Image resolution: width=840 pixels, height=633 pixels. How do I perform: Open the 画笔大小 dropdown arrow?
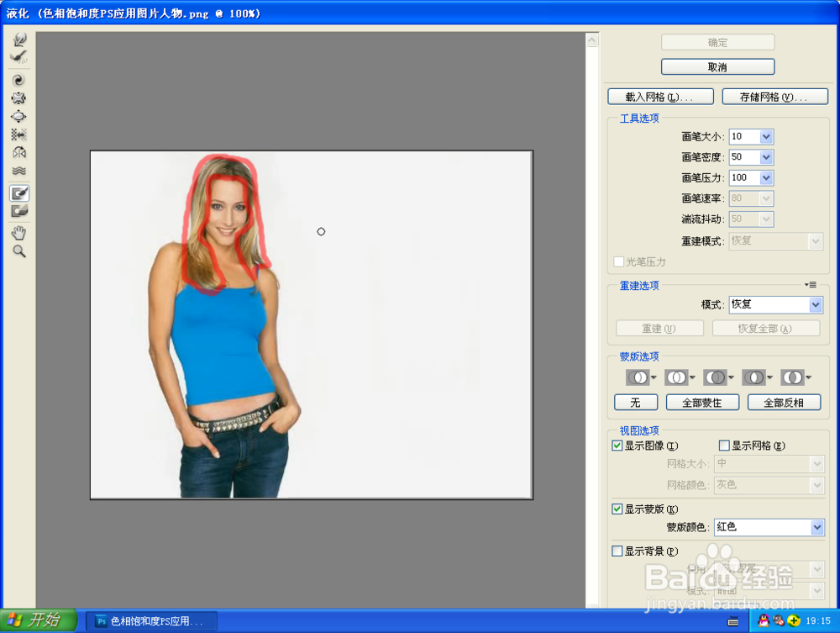tap(766, 137)
